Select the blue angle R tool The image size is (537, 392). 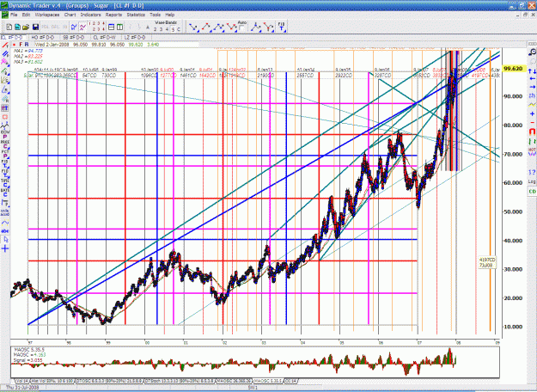[x=5, y=89]
